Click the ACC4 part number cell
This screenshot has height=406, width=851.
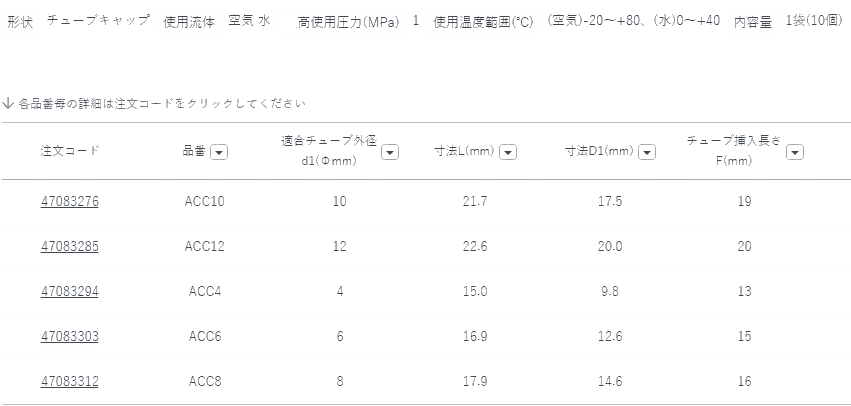click(205, 292)
